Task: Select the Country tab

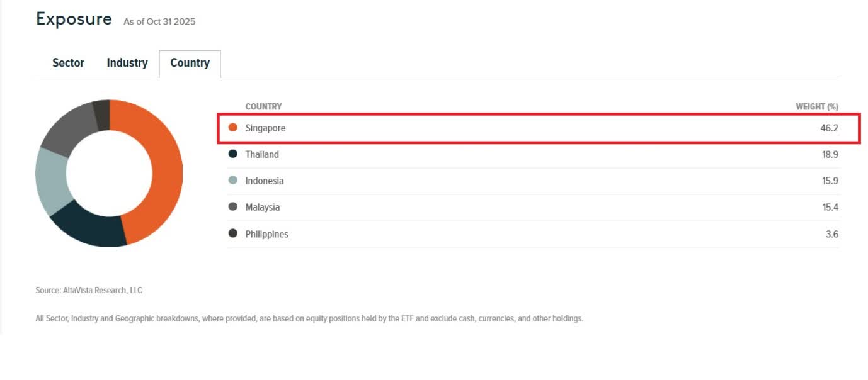Action: 190,63
